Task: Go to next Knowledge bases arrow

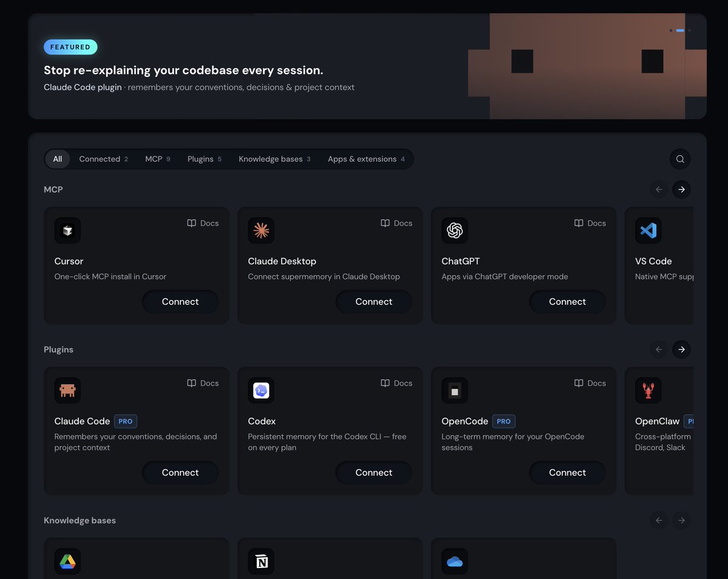Action: (681, 520)
